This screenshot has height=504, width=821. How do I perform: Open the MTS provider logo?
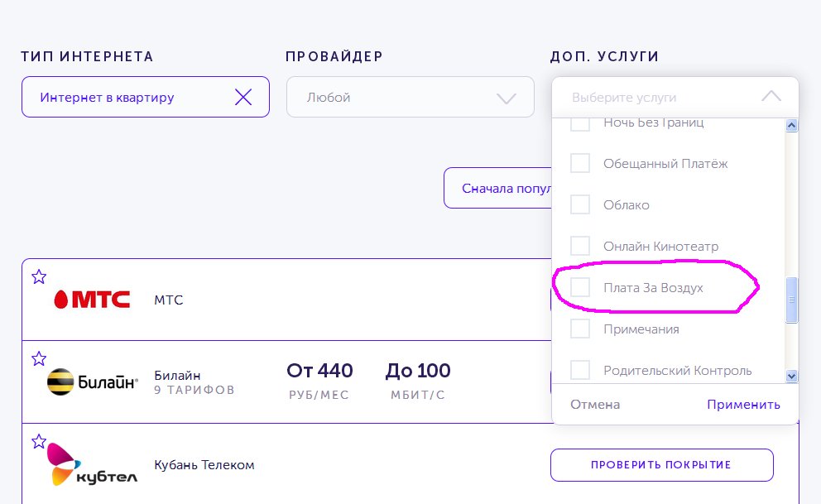tap(92, 300)
